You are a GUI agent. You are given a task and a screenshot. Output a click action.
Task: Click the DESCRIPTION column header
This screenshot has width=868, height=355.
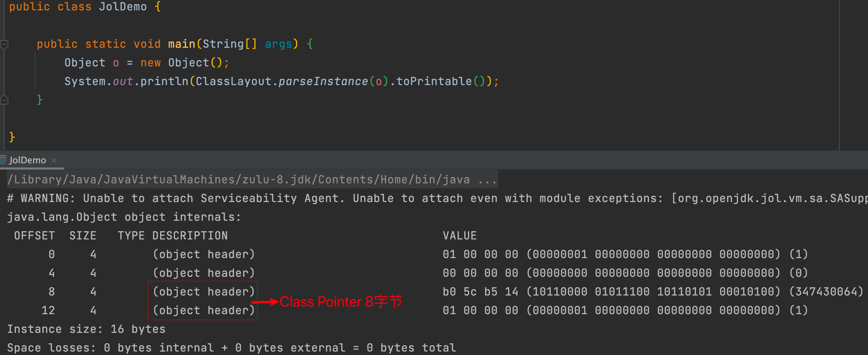click(x=190, y=236)
